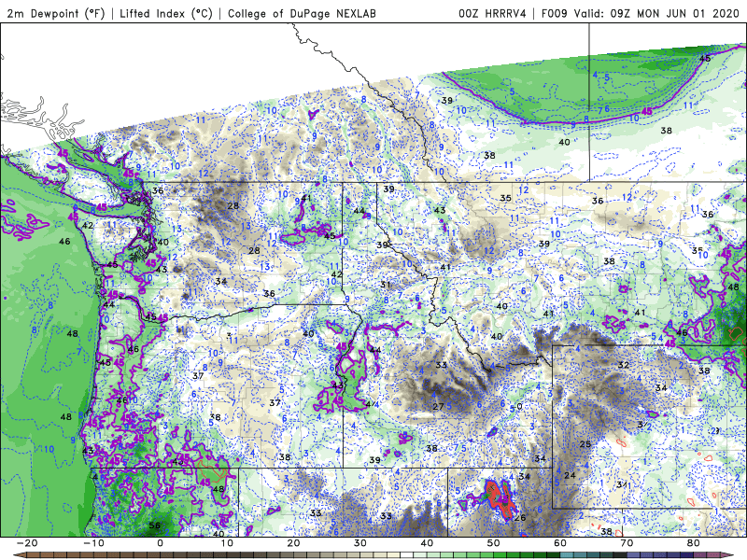Click the '27' dewpoint value on the map

[438, 407]
